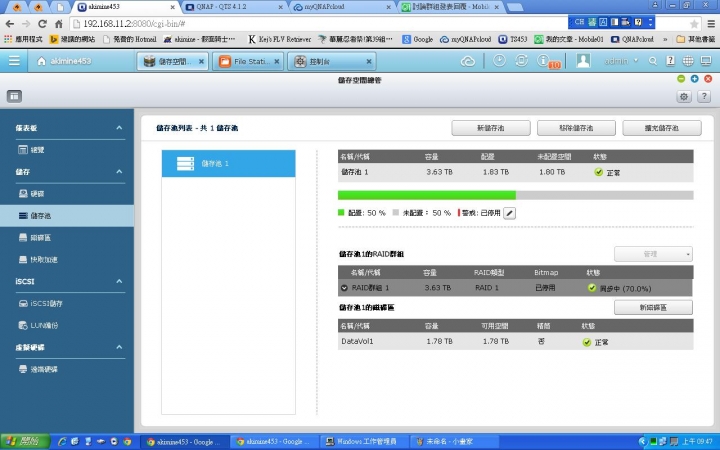Open QTS help question mark icon in top bar
The height and width of the screenshot is (450, 720).
click(x=670, y=61)
